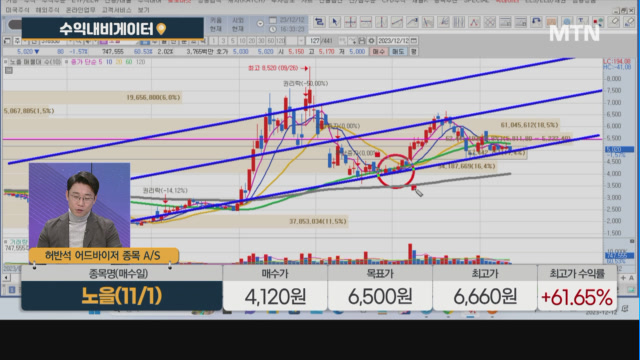Select the crosshair line drawing tool
Viewport: 640px width, 360px height.
[x=350, y=22]
